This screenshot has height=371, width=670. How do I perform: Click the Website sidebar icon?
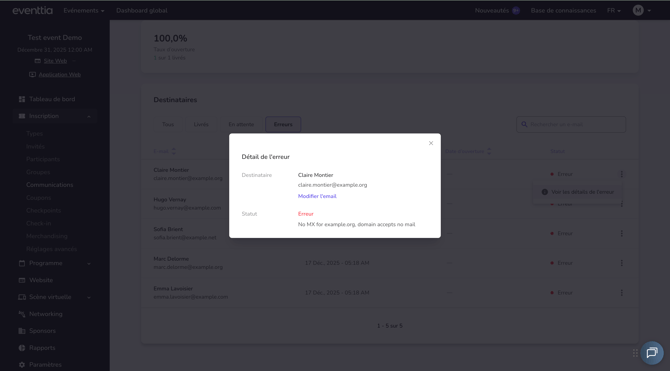22,280
